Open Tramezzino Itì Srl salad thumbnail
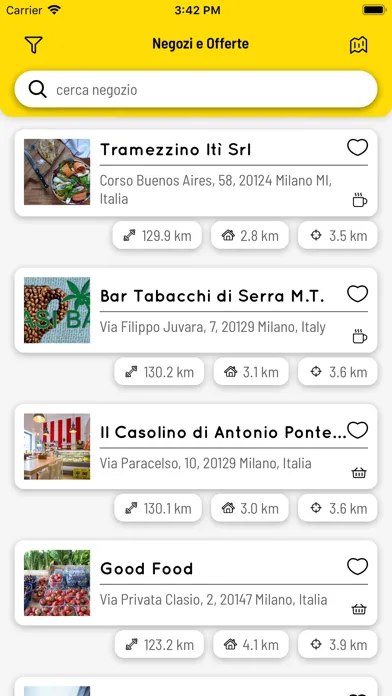 [x=57, y=172]
